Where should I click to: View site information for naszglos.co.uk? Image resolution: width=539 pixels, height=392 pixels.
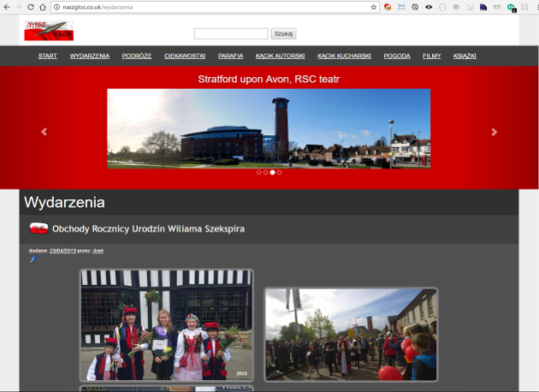(57, 7)
